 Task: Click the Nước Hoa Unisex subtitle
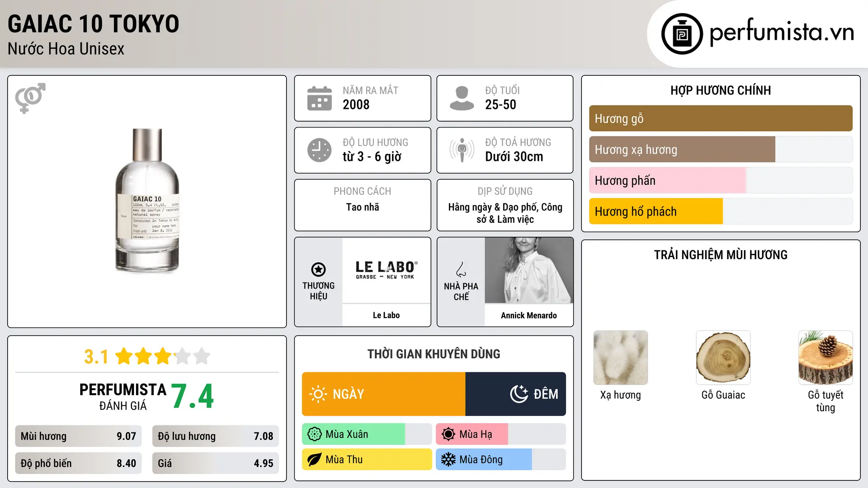pos(66,49)
